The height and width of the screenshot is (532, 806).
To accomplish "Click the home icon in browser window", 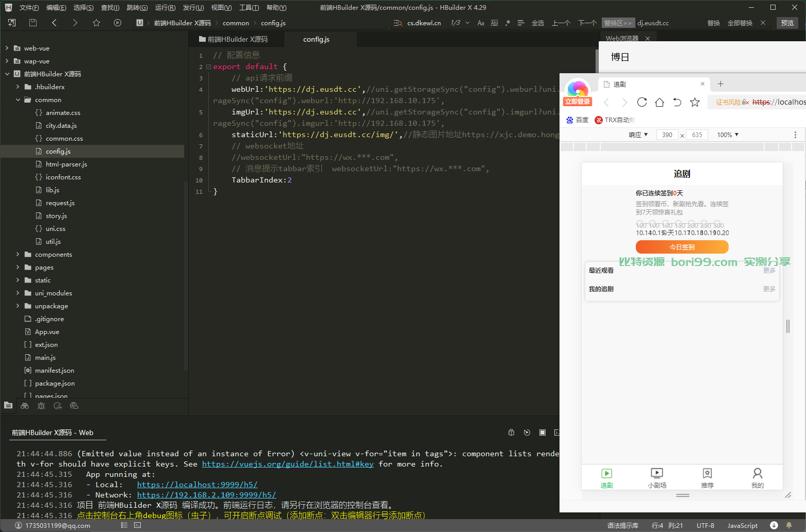I will coord(660,102).
